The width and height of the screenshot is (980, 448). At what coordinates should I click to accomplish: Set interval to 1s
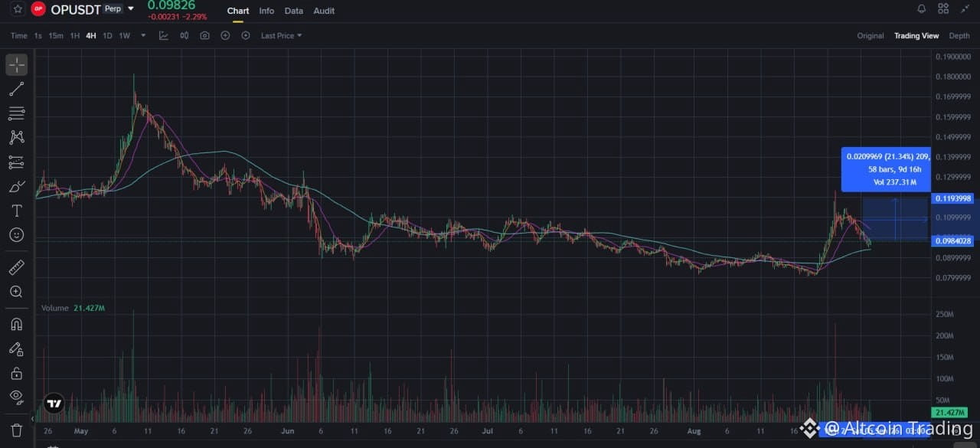(38, 35)
